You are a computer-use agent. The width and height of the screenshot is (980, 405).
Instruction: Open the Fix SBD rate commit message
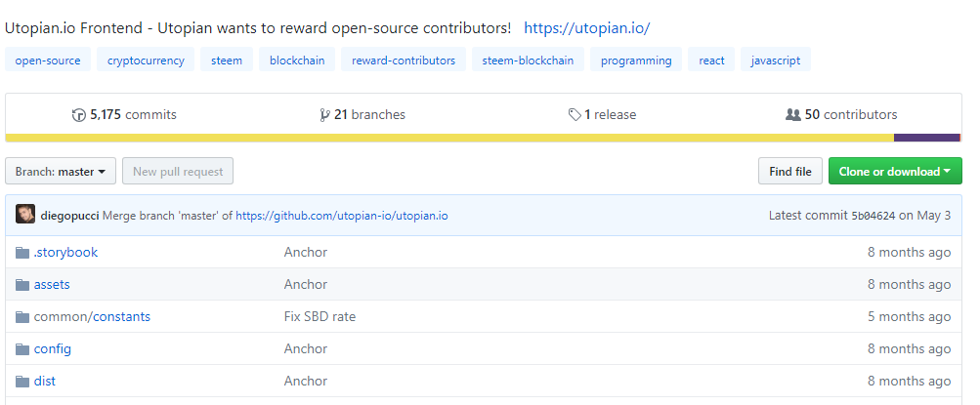pyautogui.click(x=320, y=316)
